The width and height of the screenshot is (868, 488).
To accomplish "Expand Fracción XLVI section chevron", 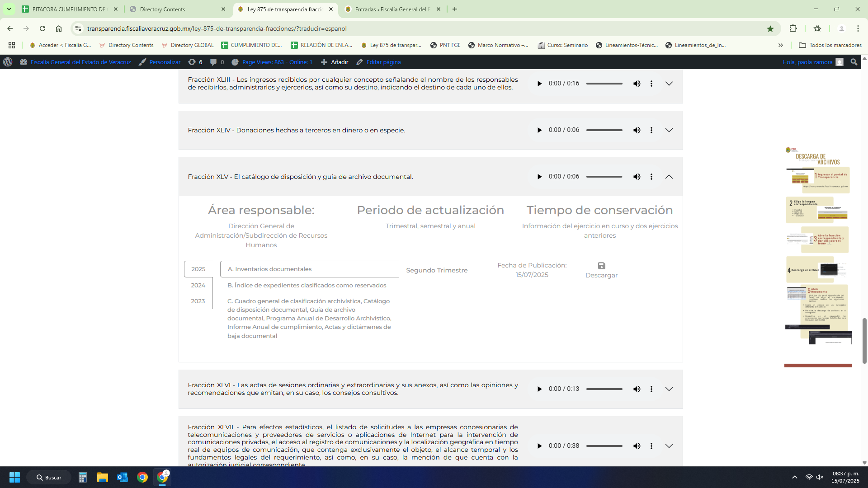I will pos(669,389).
